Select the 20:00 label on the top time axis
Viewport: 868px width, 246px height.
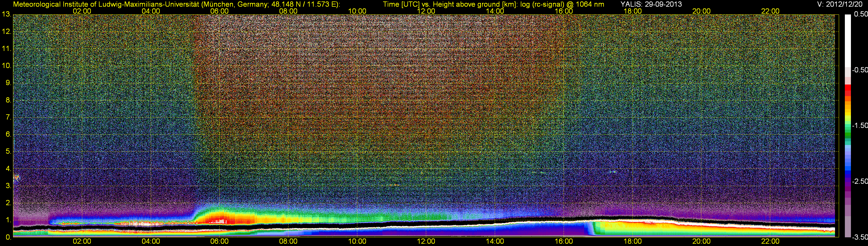pyautogui.click(x=702, y=11)
